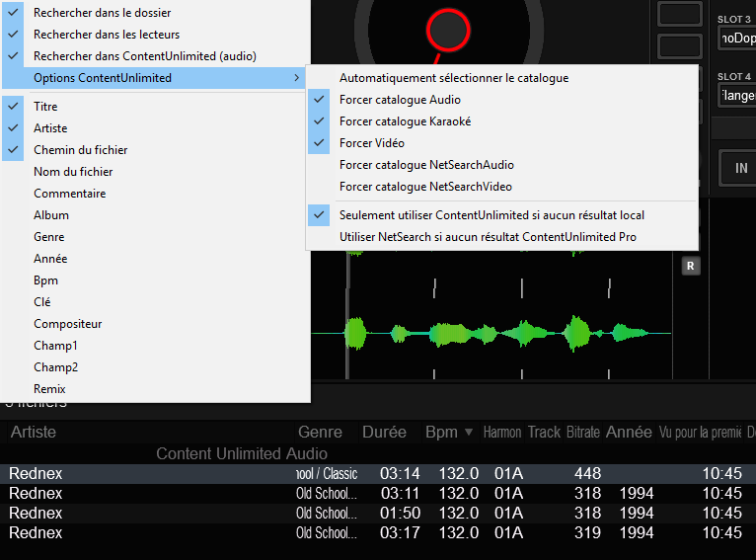756x560 pixels.
Task: Click the green waveform display
Action: click(491, 333)
